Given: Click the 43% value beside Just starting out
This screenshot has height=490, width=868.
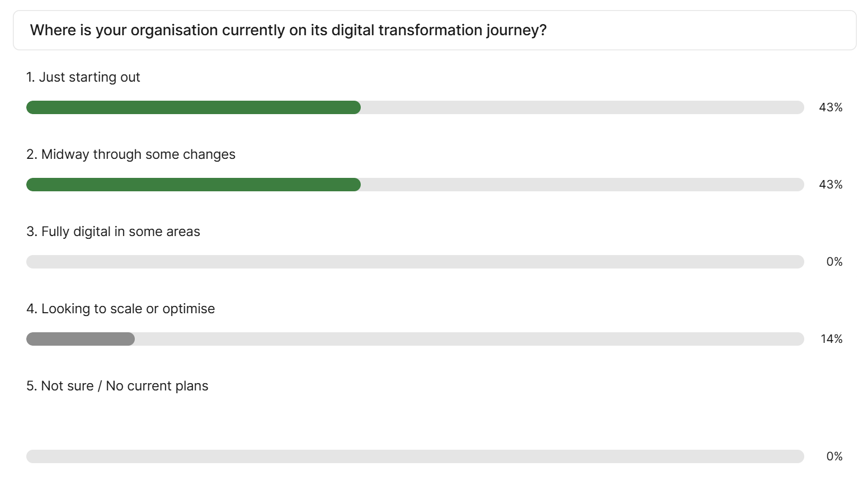Looking at the screenshot, I should click(x=831, y=107).
